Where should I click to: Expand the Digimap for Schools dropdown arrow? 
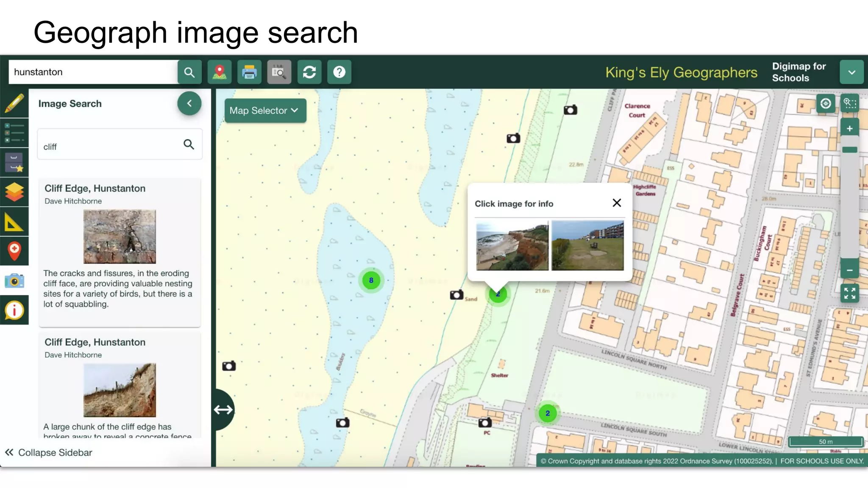pos(851,72)
